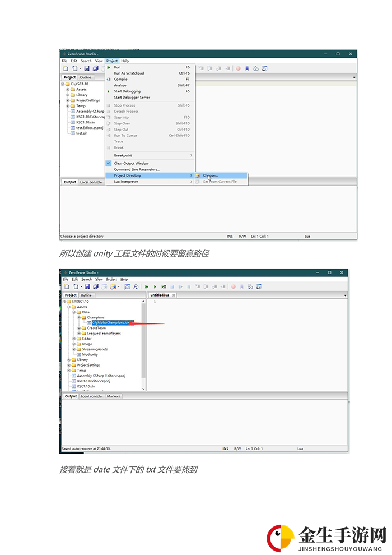
Task: Expand StreamingAssets folder in lower project tree
Action: 74,349
